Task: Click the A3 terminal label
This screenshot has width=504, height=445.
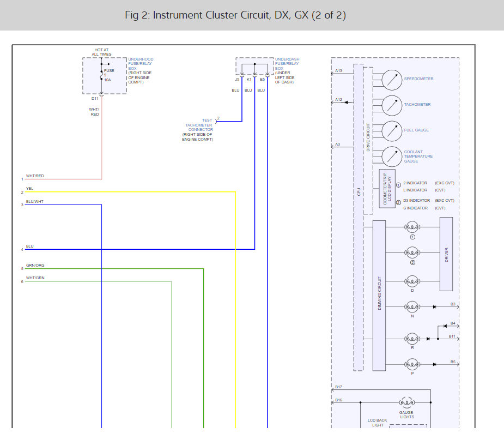Action: click(x=337, y=145)
